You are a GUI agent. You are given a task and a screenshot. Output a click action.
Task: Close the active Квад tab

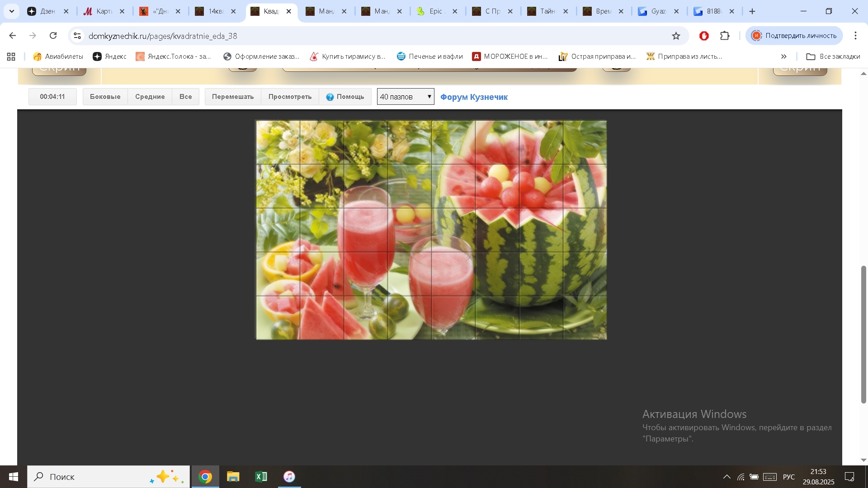[289, 11]
